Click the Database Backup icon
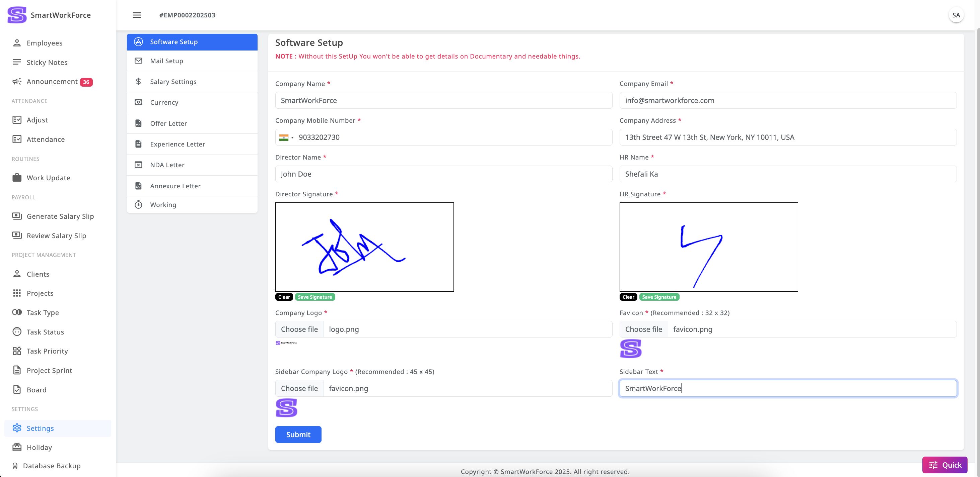 point(15,466)
